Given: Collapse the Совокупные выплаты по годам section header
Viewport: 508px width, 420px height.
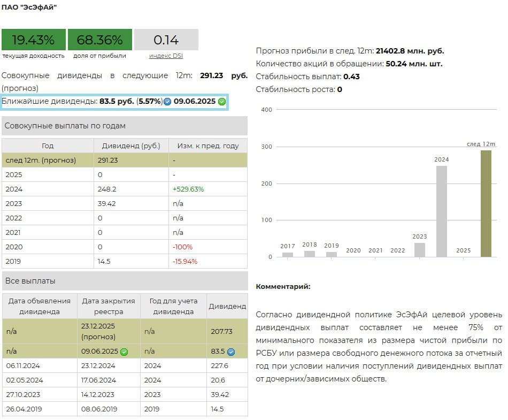Looking at the screenshot, I should pos(125,126).
